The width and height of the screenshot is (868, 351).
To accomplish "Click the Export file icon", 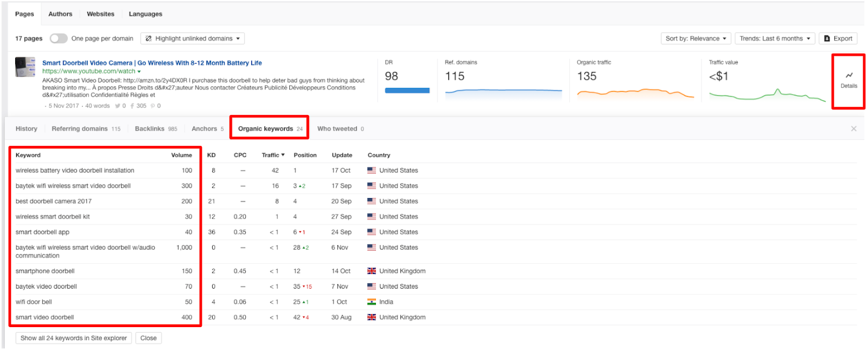I will point(827,39).
